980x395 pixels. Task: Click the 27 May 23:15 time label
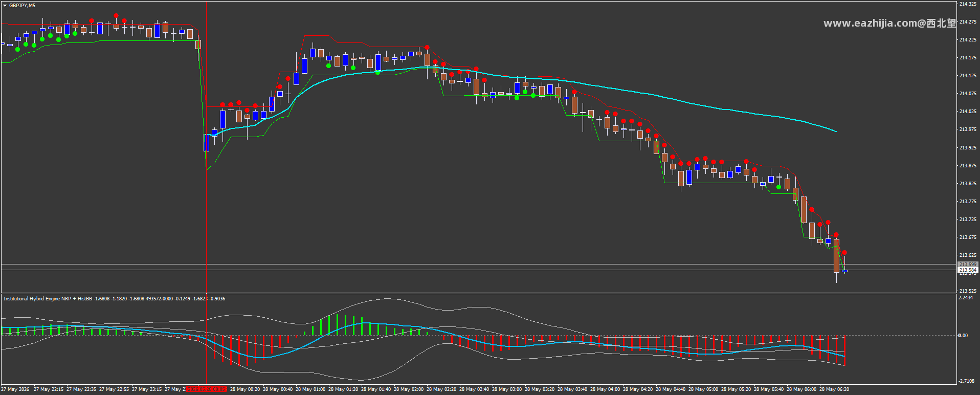147,389
